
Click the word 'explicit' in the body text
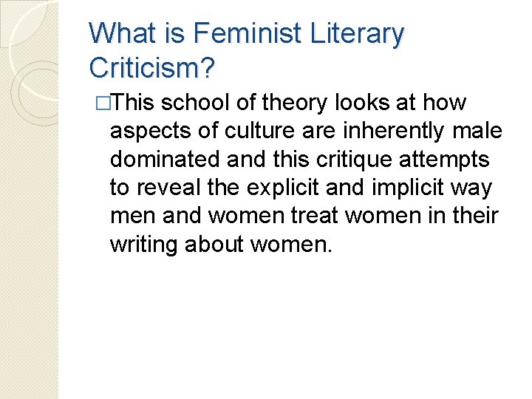coord(282,188)
